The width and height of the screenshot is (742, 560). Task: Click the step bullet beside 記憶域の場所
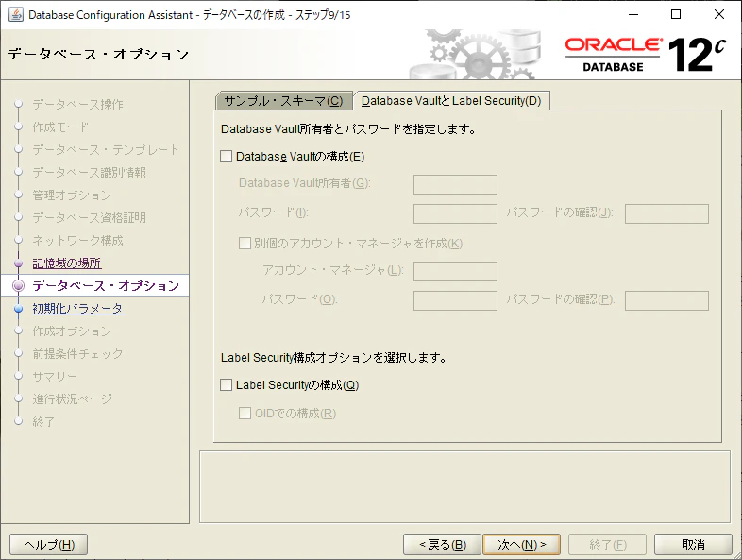point(19,263)
